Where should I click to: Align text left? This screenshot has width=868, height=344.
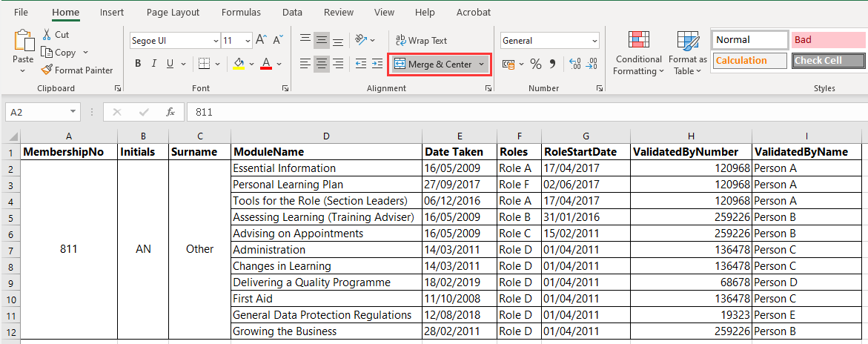point(305,64)
